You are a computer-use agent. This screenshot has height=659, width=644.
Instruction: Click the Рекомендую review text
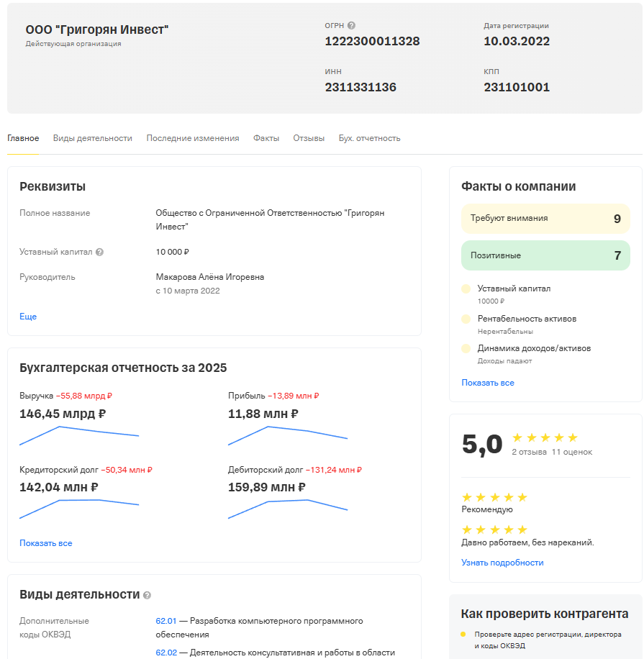coord(487,509)
